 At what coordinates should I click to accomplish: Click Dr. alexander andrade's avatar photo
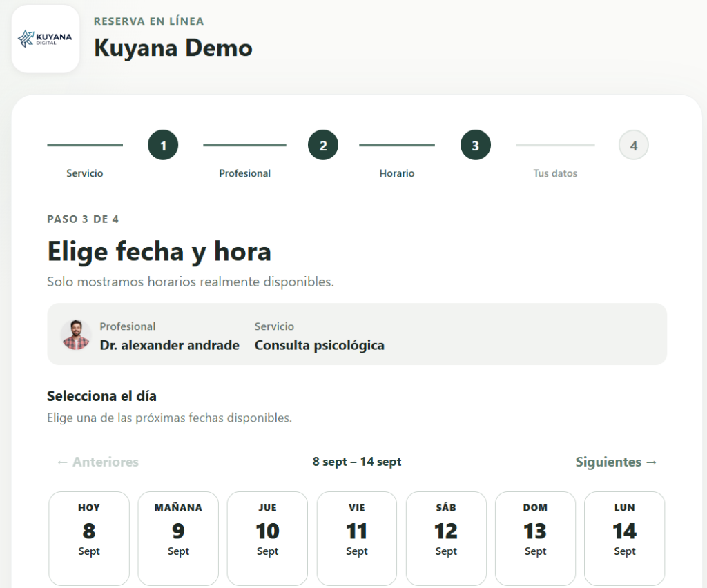pyautogui.click(x=76, y=335)
